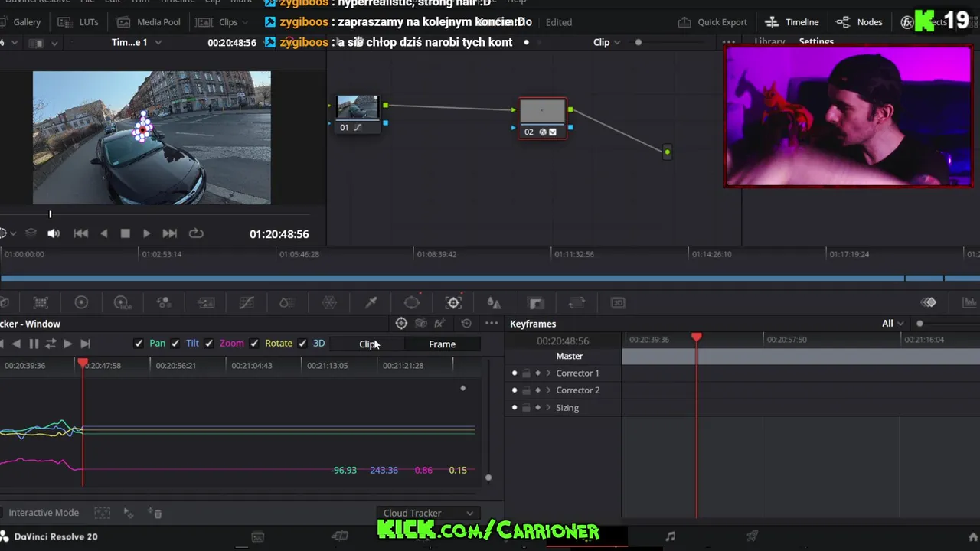Expand the Corrector 2 keyframe track
Image resolution: width=980 pixels, height=551 pixels.
click(x=548, y=390)
